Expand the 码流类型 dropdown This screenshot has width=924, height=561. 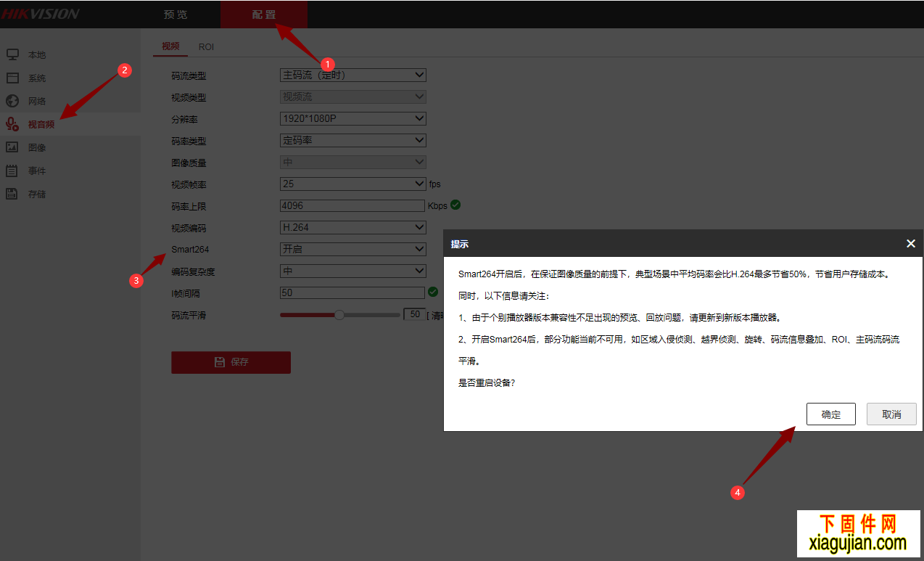point(353,75)
